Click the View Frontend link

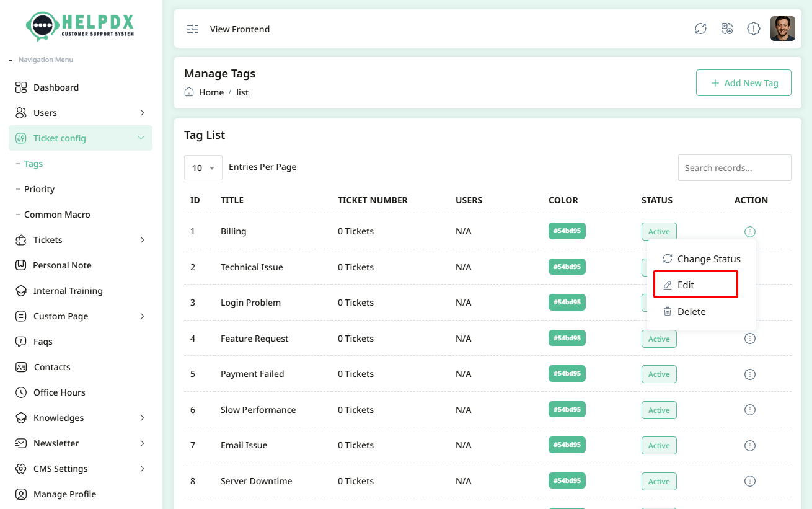240,29
